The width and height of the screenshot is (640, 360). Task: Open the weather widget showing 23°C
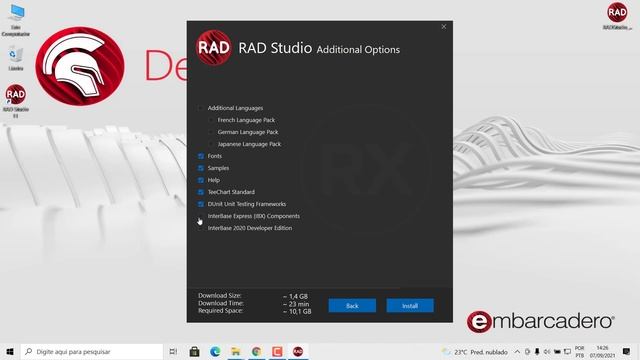tap(475, 352)
